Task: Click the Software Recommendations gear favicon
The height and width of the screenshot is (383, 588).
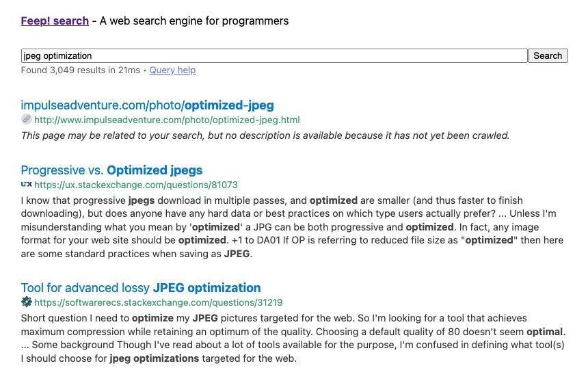Action: point(26,302)
